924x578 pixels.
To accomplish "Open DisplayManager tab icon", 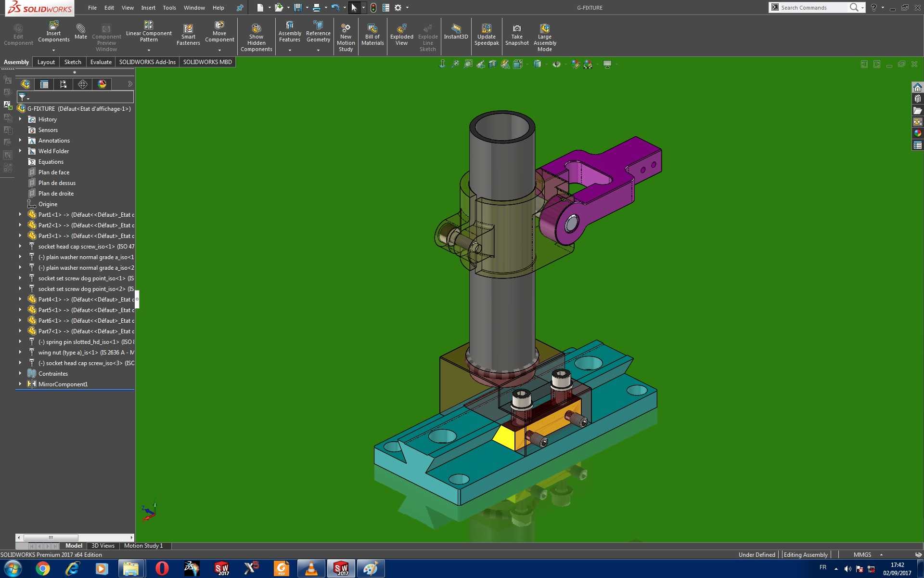I will click(102, 84).
